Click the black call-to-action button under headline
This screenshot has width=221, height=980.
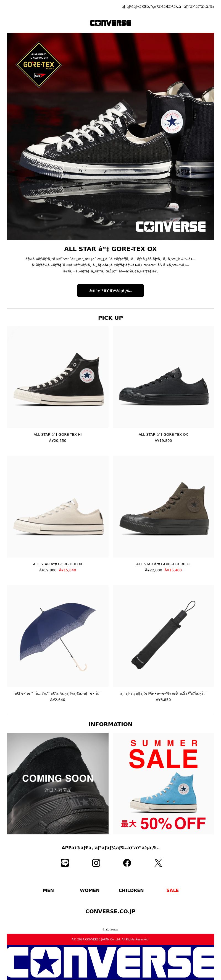click(x=110, y=291)
